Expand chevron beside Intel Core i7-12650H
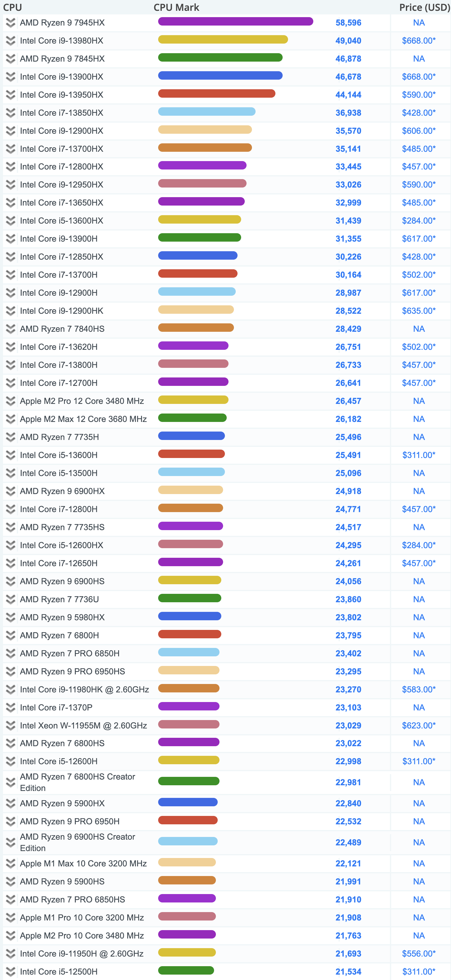 11,563
